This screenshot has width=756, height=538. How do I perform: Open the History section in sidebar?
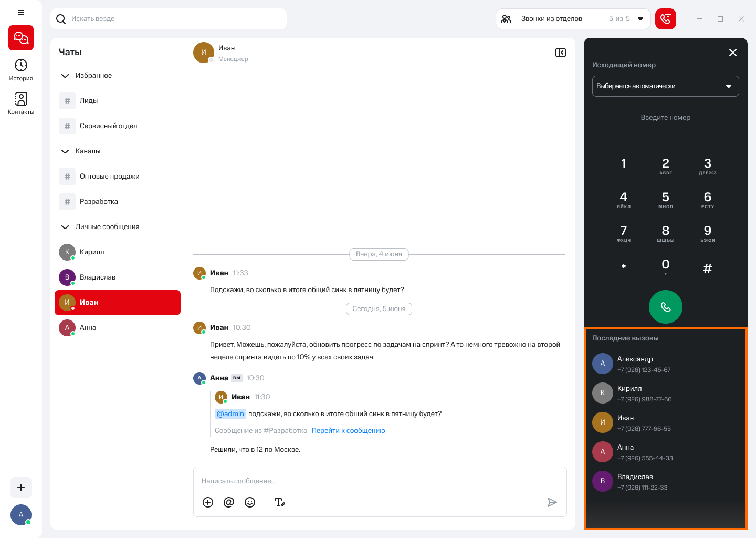pyautogui.click(x=21, y=70)
